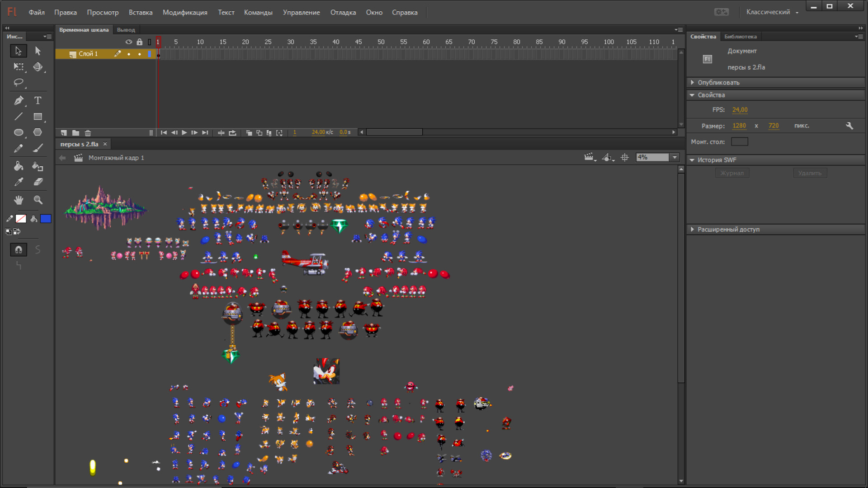Image resolution: width=868 pixels, height=488 pixels.
Task: Toggle Onion Skin button
Action: click(x=249, y=132)
